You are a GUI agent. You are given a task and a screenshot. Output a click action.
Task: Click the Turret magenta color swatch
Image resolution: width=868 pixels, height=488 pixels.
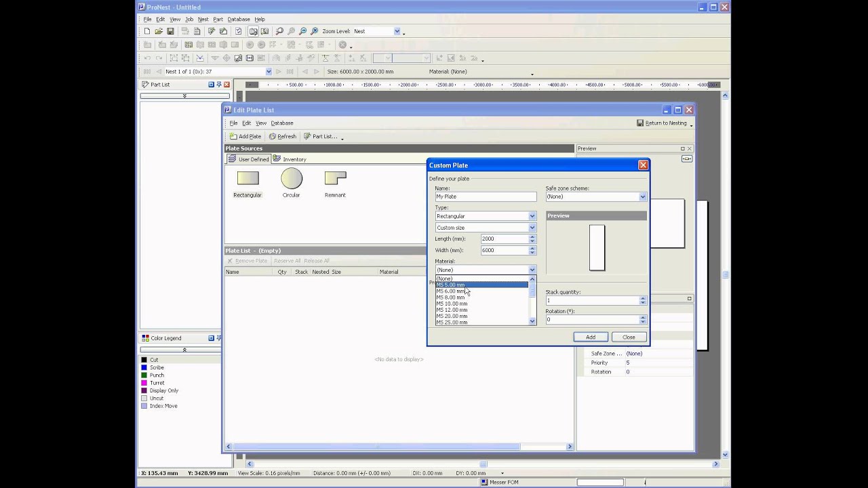pyautogui.click(x=144, y=383)
